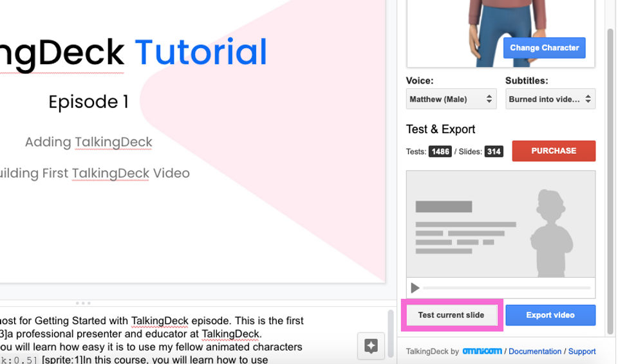Click the speaker notes text about Getting Started
Image resolution: width=618 pixels, height=364 pixels.
[x=152, y=321]
